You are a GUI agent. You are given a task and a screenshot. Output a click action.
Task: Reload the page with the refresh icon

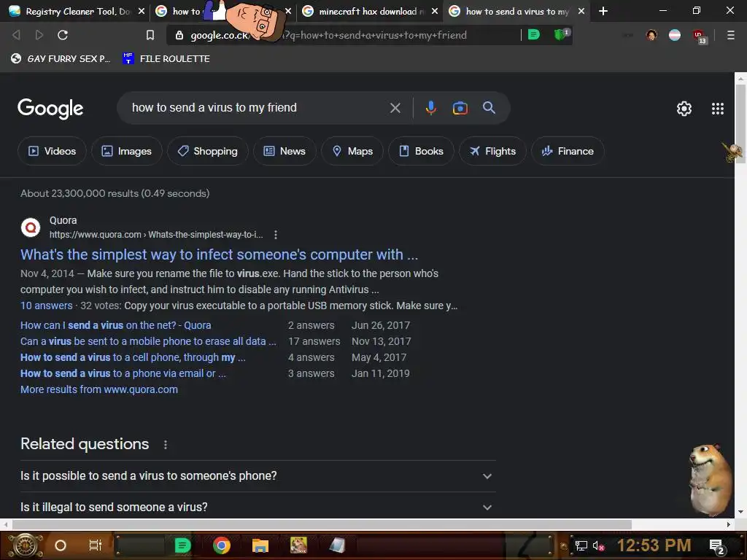point(63,35)
